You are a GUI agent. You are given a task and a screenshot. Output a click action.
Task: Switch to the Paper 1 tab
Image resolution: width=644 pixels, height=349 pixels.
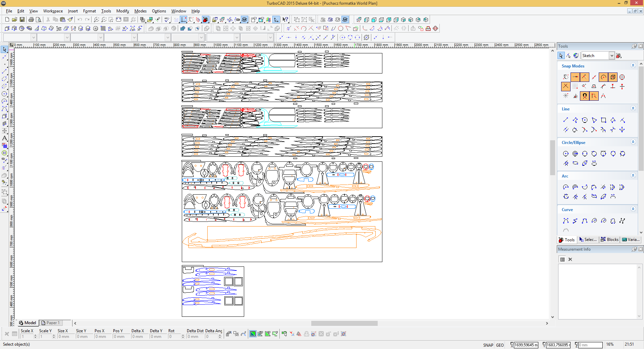[53, 323]
